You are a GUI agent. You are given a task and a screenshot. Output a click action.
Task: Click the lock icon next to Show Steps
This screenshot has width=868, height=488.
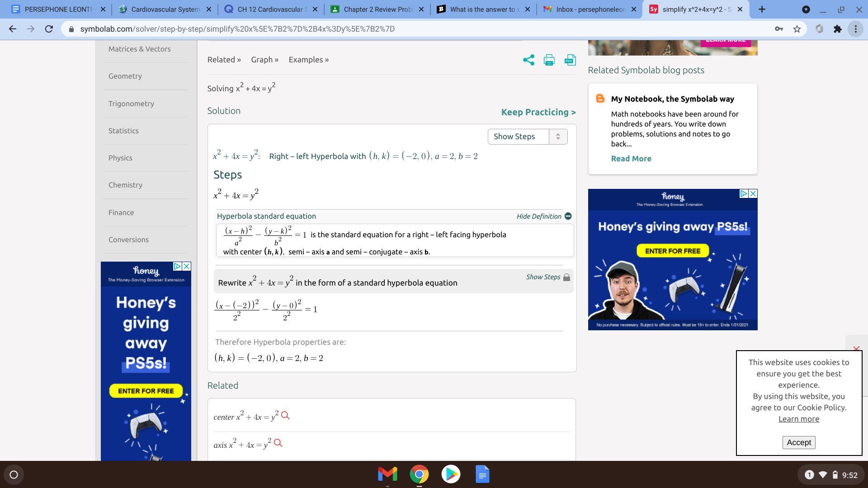click(x=566, y=277)
